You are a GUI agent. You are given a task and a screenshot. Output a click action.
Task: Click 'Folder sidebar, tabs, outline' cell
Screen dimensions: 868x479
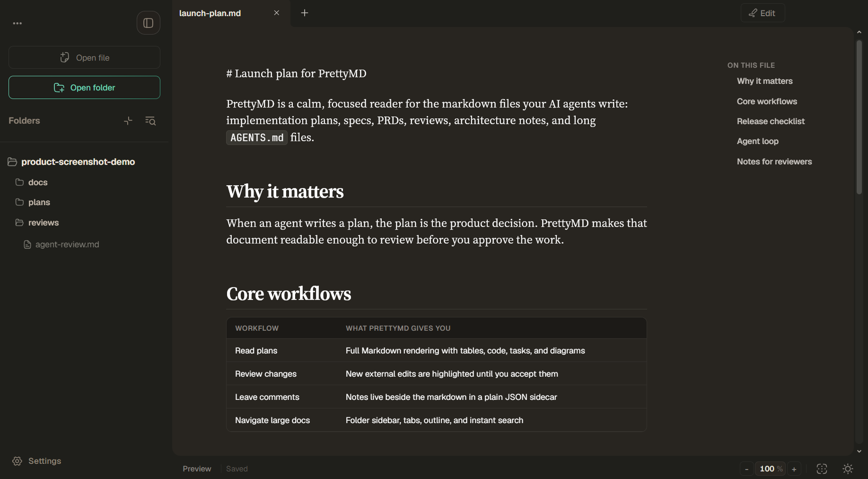click(434, 420)
